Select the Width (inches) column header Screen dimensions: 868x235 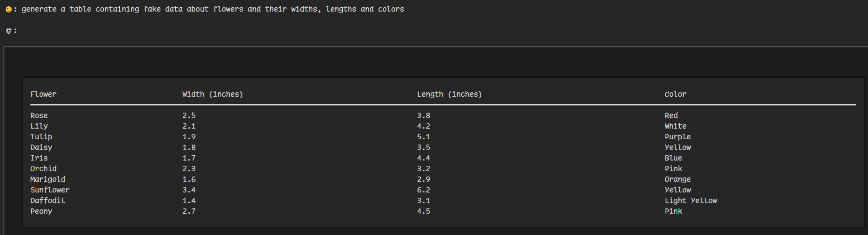(x=212, y=94)
